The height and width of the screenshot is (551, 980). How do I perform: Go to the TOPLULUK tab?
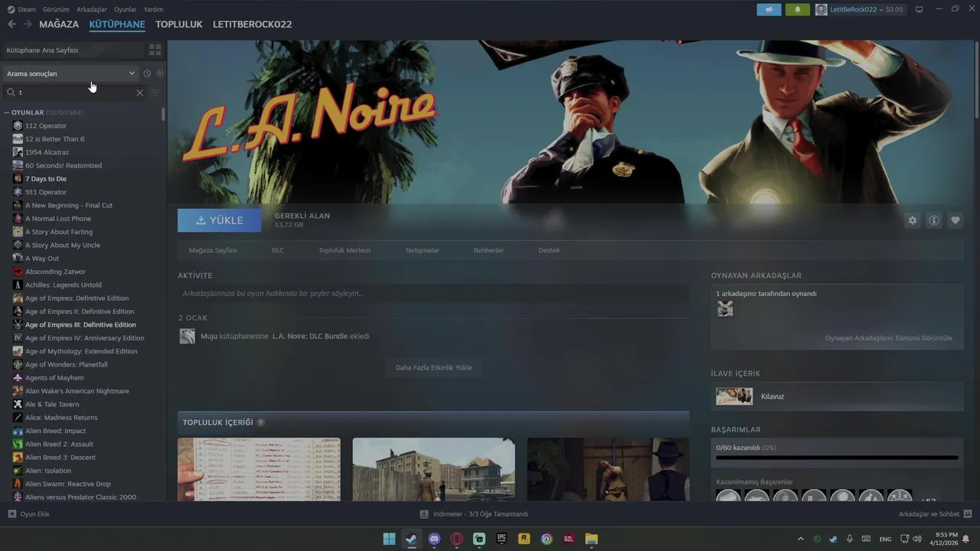179,24
